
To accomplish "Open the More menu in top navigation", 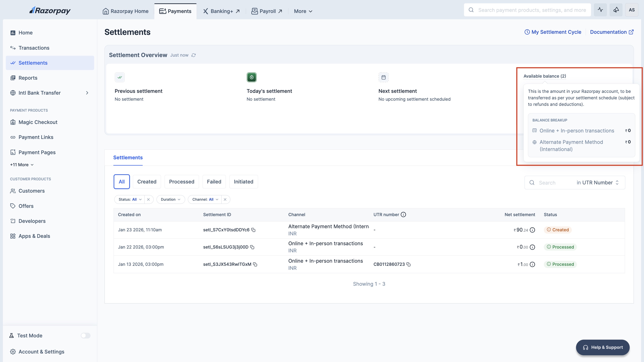I will point(303,11).
